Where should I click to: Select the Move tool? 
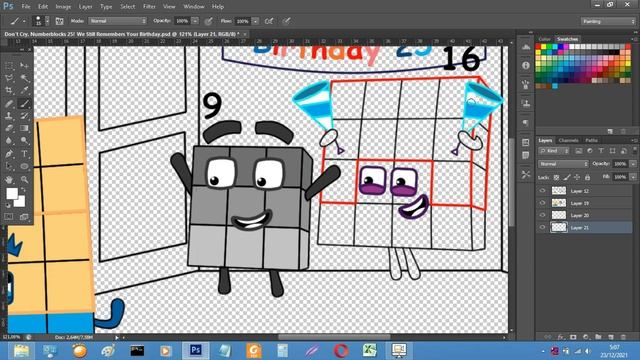point(24,65)
